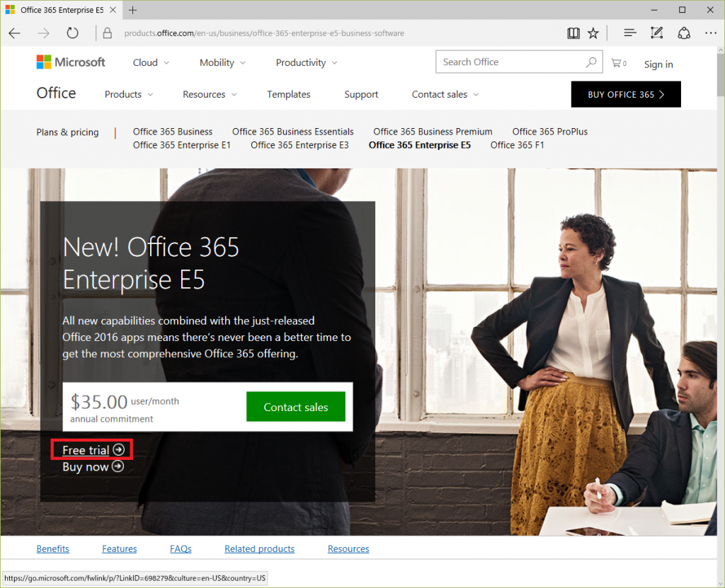Screen dimensions: 725x588
Task: Expand the Productivity dropdown
Action: click(307, 62)
